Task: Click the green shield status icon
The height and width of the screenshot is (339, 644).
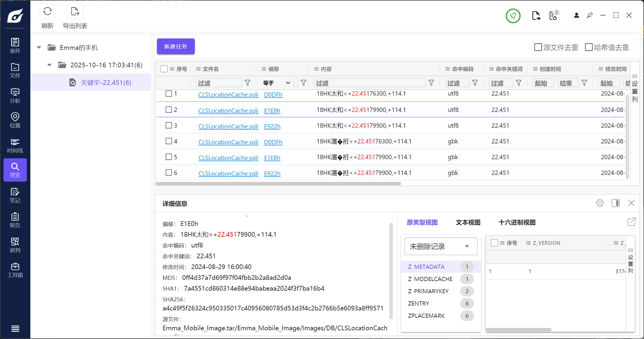Action: [513, 16]
